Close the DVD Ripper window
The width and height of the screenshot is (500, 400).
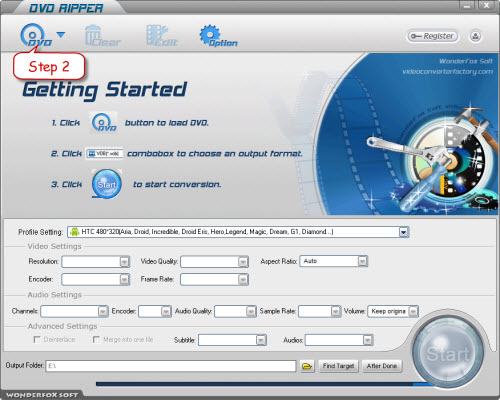[487, 5]
